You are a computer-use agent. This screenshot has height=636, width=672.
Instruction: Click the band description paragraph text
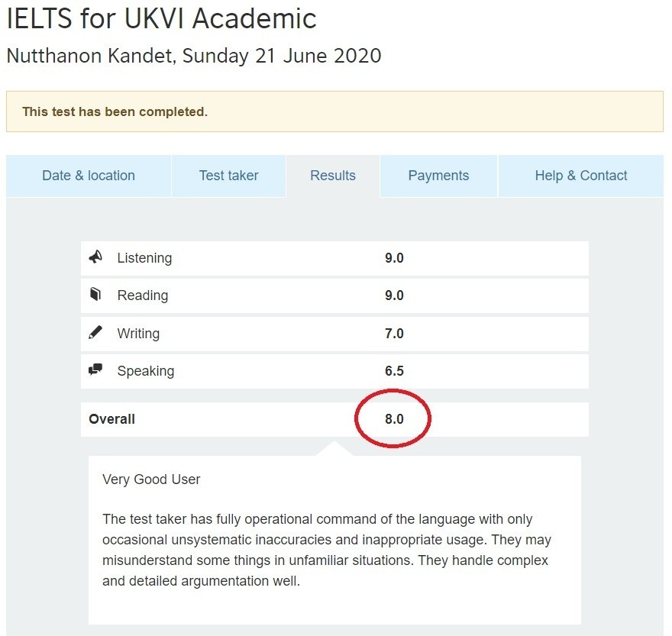click(327, 550)
